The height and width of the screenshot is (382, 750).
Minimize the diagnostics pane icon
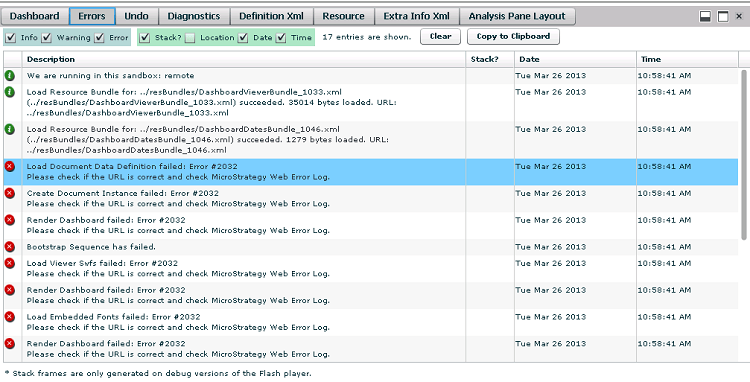[705, 16]
